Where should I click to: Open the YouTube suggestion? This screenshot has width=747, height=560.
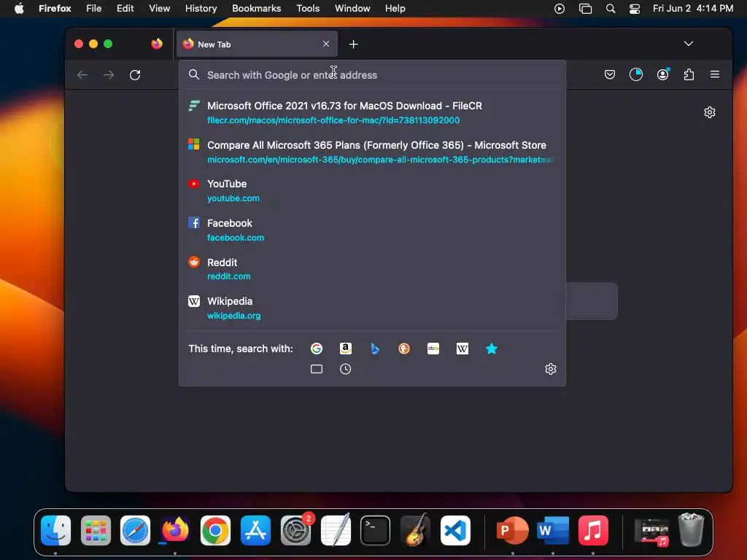pos(372,190)
